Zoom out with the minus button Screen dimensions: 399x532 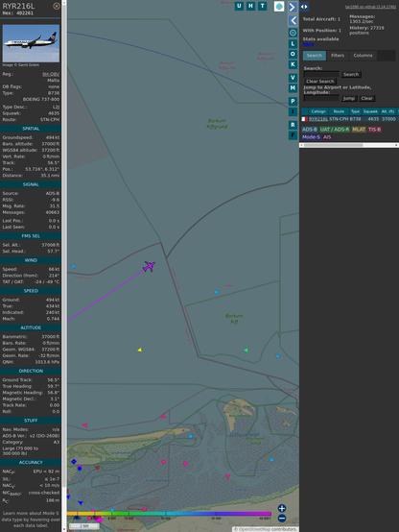point(282,519)
